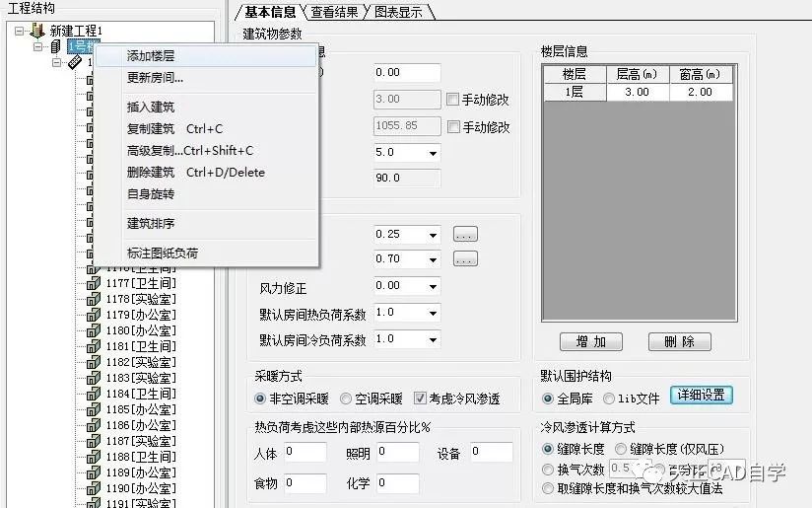Select 换气次数 radio option
This screenshot has height=508, width=812.
click(x=547, y=470)
